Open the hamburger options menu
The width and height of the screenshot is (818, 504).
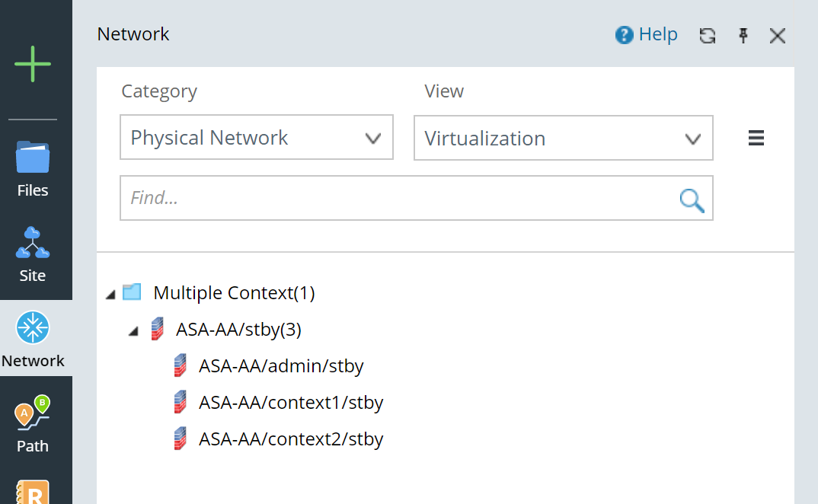tap(756, 137)
